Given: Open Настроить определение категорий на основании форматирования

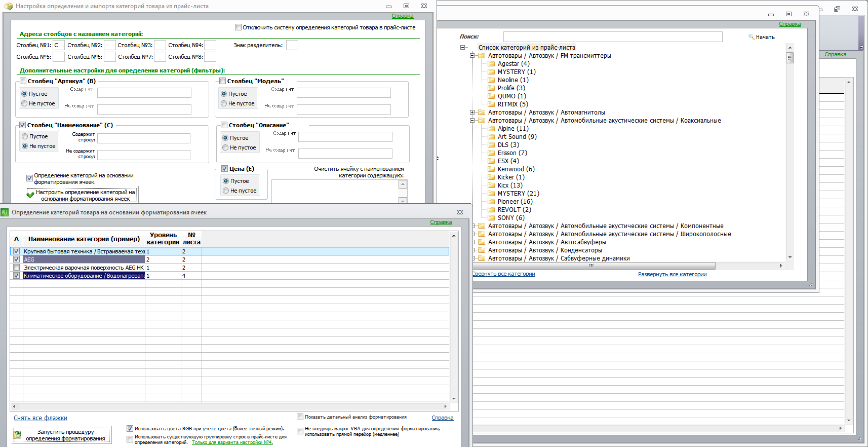Looking at the screenshot, I should 82,195.
